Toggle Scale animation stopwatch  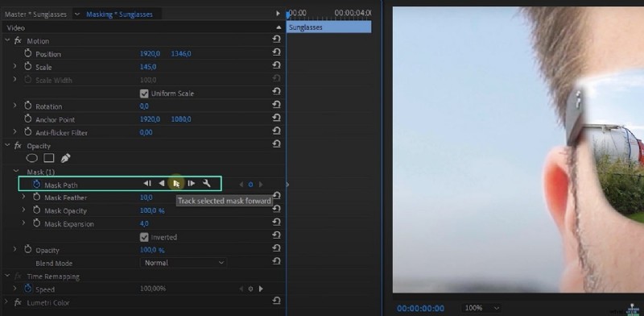tap(28, 67)
